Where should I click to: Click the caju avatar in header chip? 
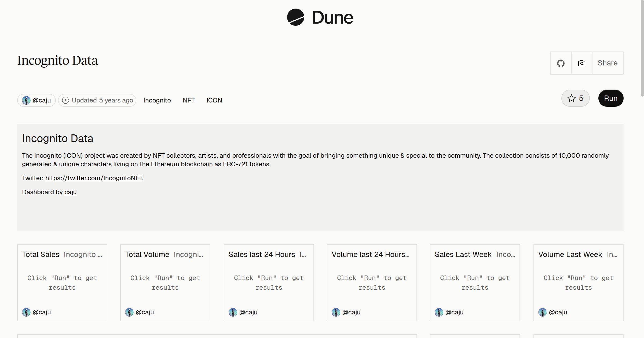26,100
